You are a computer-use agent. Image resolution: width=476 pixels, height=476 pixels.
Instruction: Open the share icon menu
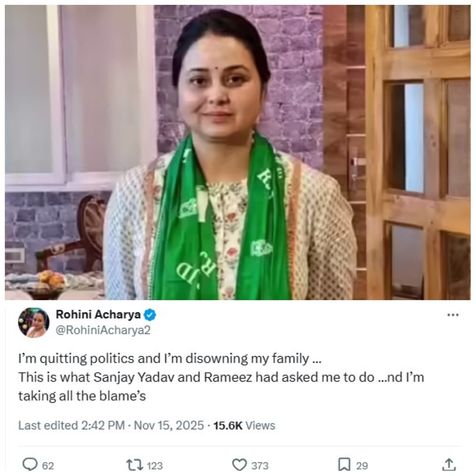[x=448, y=465]
